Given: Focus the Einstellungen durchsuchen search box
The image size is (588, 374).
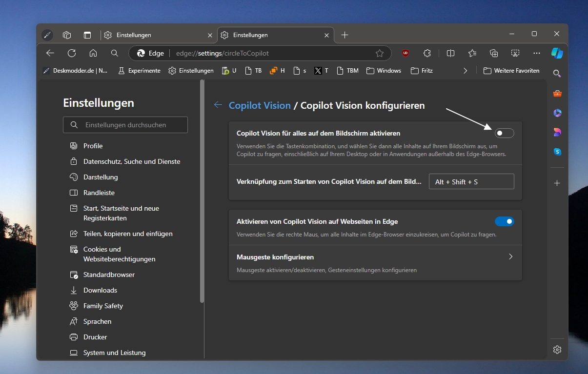Looking at the screenshot, I should point(125,125).
